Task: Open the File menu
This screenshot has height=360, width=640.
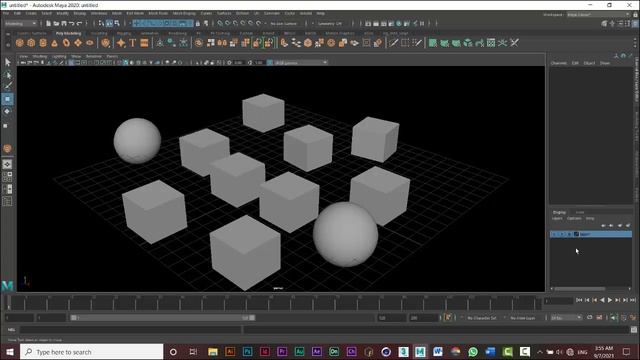Action: click(6, 13)
